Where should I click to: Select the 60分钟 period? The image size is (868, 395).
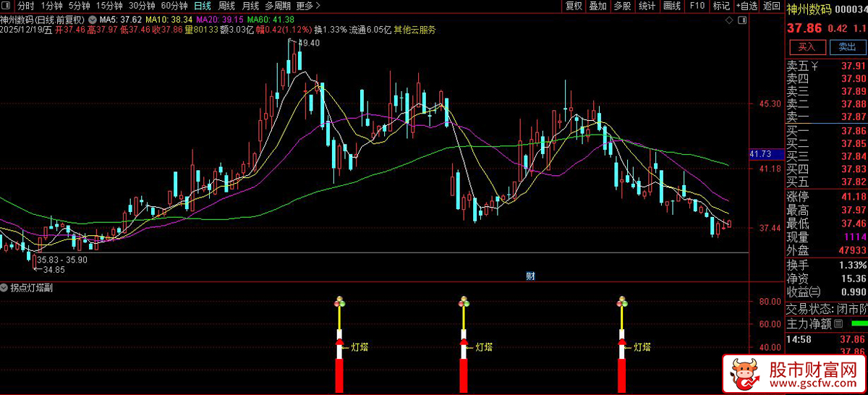tap(174, 6)
